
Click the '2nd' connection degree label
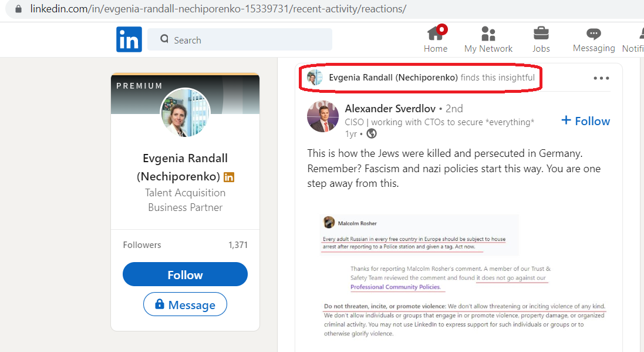coord(454,109)
